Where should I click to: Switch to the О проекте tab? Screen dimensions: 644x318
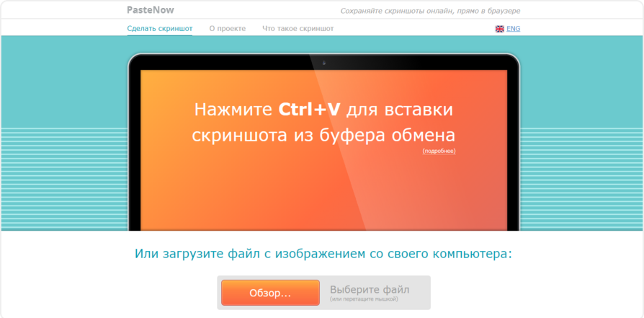(228, 29)
